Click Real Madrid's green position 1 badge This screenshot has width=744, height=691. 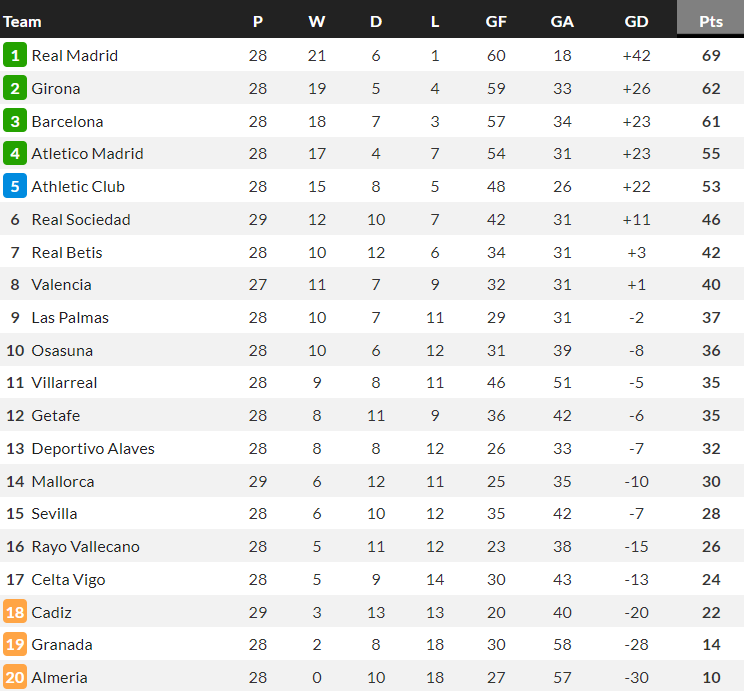15,56
